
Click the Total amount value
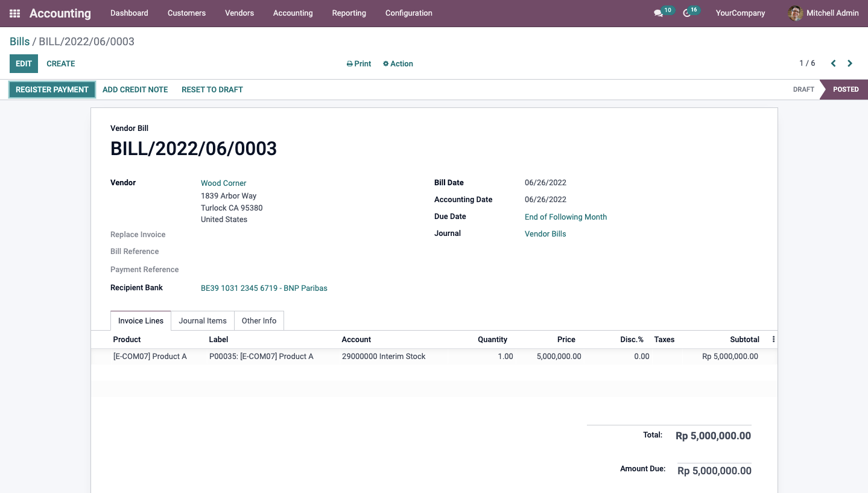pyautogui.click(x=713, y=436)
